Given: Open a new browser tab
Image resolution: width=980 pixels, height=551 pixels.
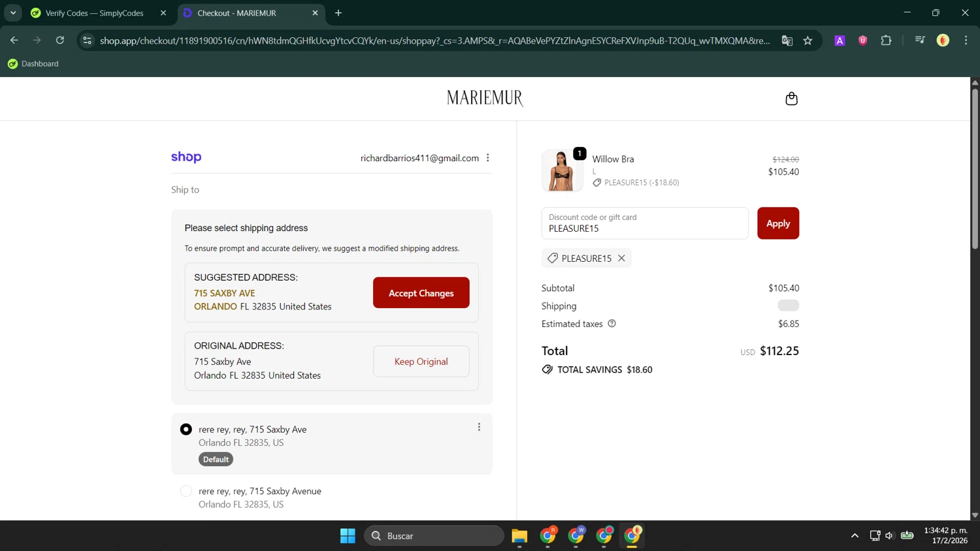Looking at the screenshot, I should click(x=338, y=13).
